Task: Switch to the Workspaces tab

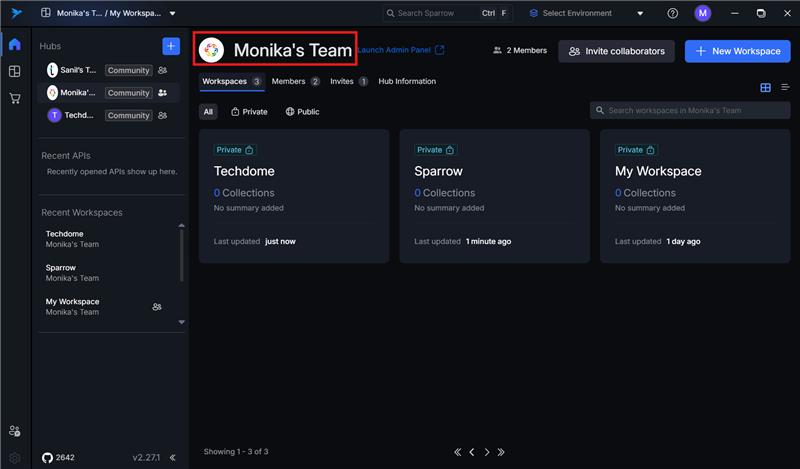Action: 232,82
